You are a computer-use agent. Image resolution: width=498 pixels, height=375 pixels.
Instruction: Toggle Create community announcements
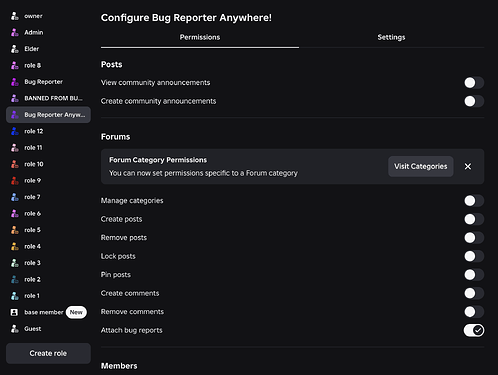click(474, 101)
